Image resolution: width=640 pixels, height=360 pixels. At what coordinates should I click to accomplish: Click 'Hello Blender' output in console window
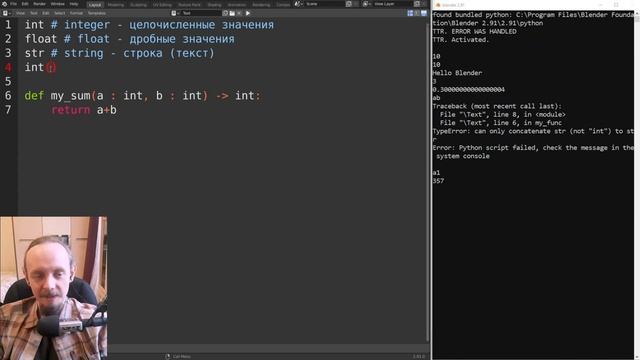pyautogui.click(x=457, y=73)
